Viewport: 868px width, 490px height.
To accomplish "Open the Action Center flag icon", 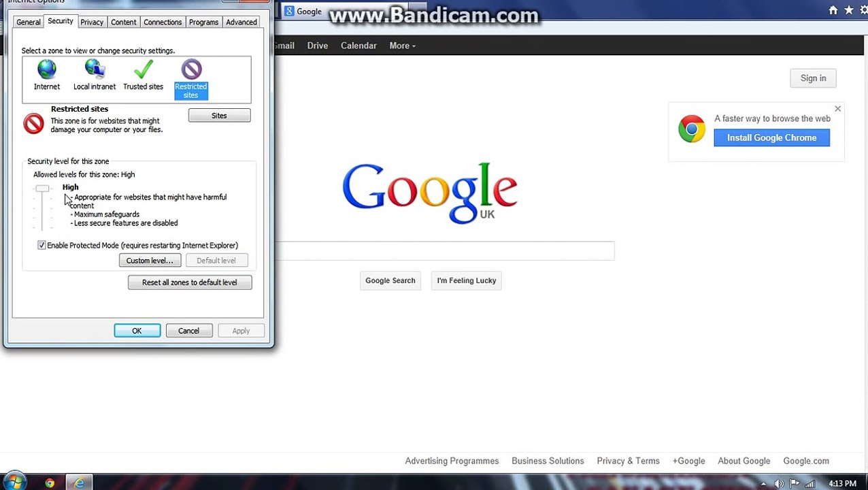I will pos(795,484).
